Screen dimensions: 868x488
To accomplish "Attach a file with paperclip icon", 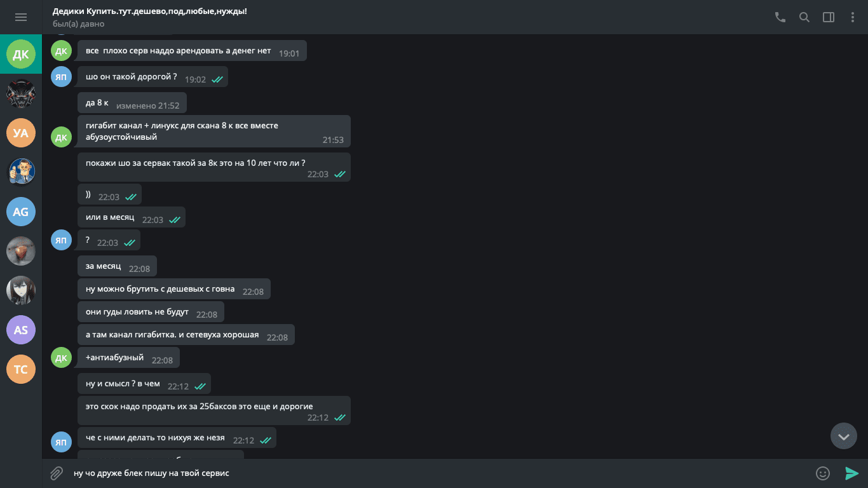I will point(57,473).
